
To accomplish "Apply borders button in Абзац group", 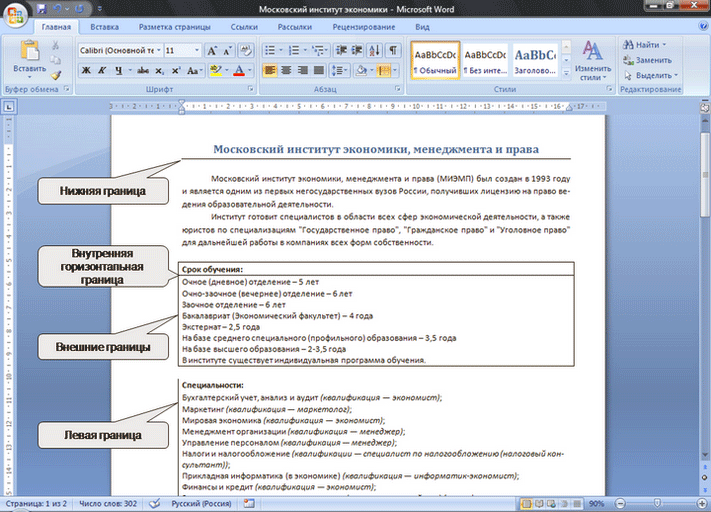I will point(384,70).
